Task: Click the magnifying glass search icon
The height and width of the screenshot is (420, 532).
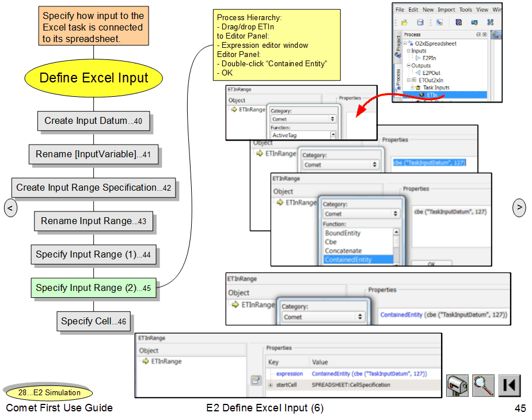Action: [483, 385]
